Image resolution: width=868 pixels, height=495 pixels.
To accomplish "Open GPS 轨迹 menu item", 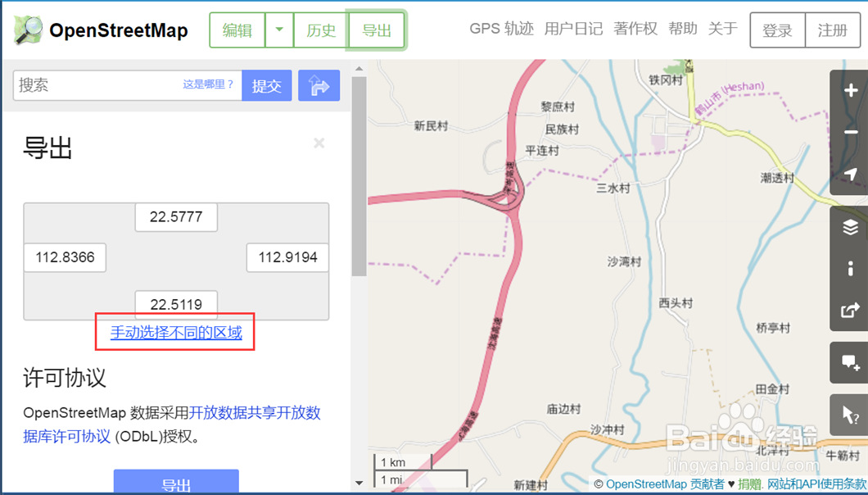I will pyautogui.click(x=501, y=29).
